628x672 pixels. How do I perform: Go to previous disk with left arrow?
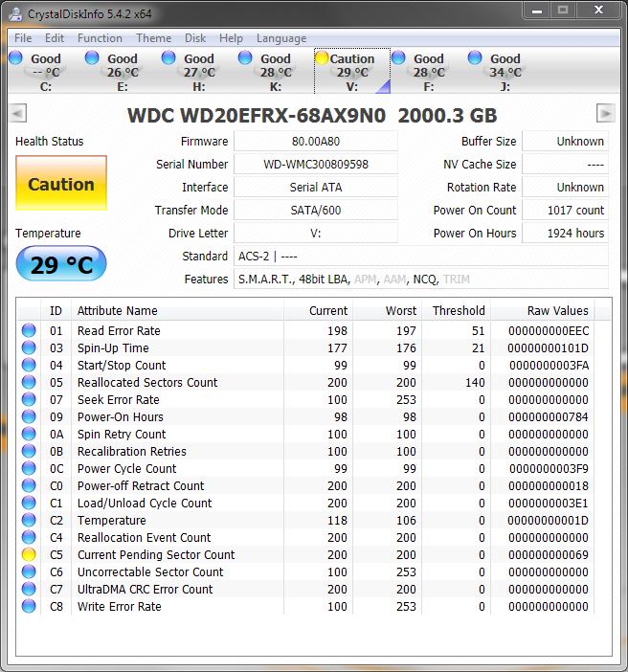(17, 114)
